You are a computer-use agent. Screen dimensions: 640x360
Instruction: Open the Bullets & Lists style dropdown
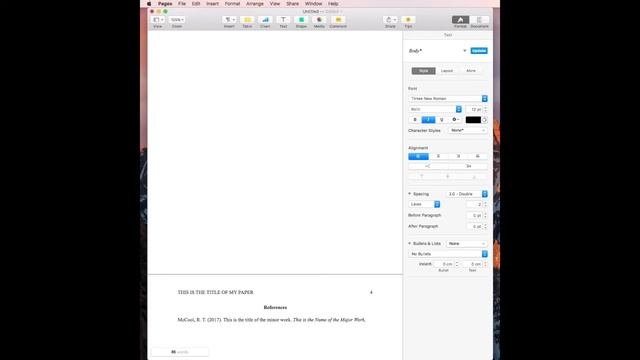tap(467, 244)
